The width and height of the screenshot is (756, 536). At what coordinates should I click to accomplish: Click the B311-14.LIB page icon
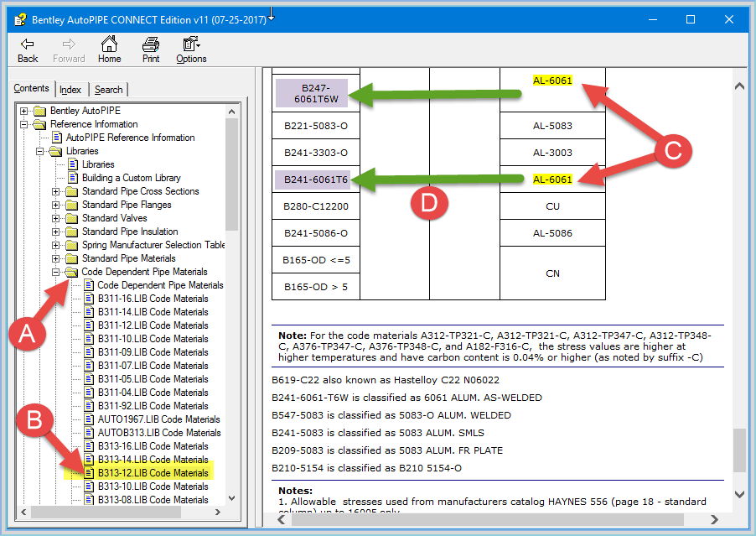click(x=89, y=312)
